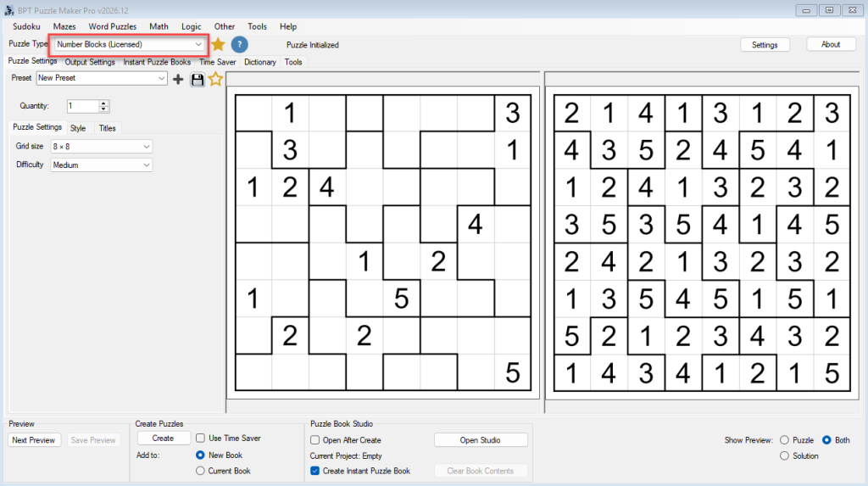The width and height of the screenshot is (868, 486).
Task: Switch to the Titles sub-tab
Action: pyautogui.click(x=108, y=128)
